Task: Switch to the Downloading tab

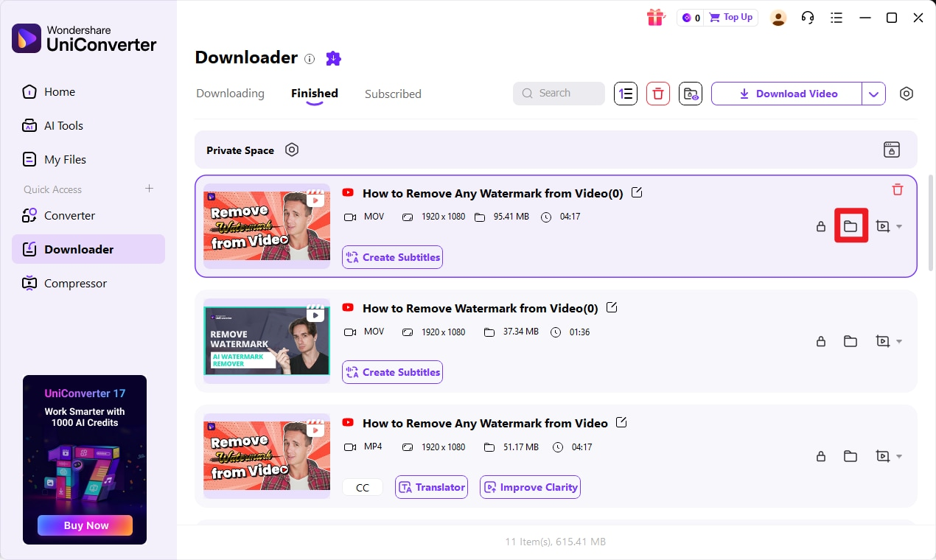Action: coord(230,94)
